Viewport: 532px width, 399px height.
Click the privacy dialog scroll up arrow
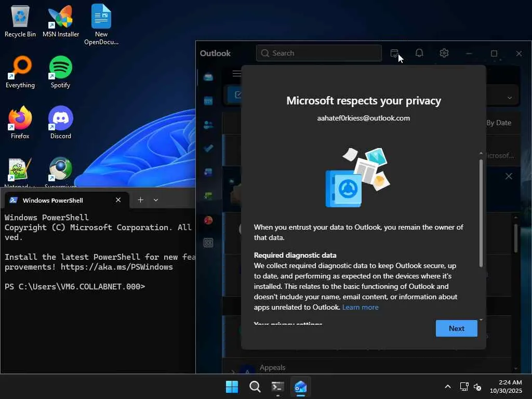click(x=481, y=154)
